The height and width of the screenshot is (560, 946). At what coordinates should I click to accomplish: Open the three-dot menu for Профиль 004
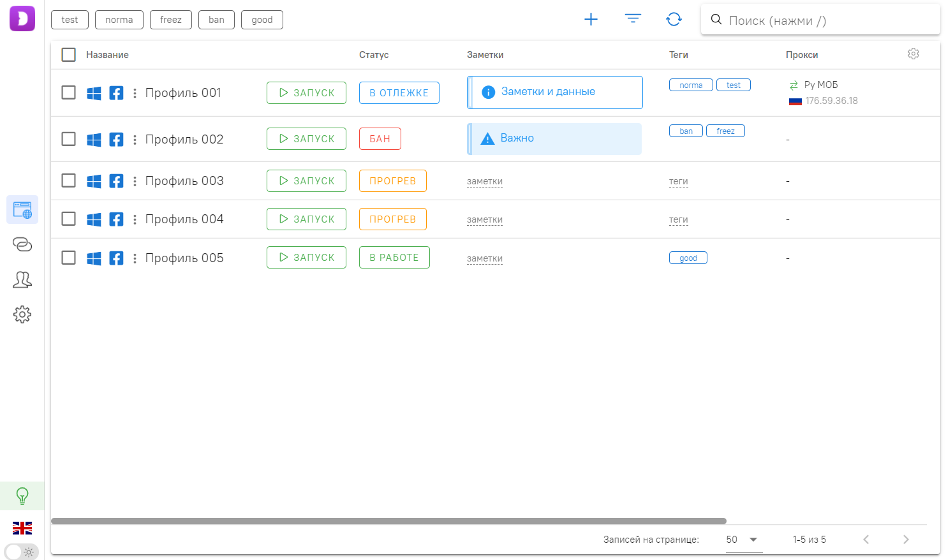click(135, 219)
